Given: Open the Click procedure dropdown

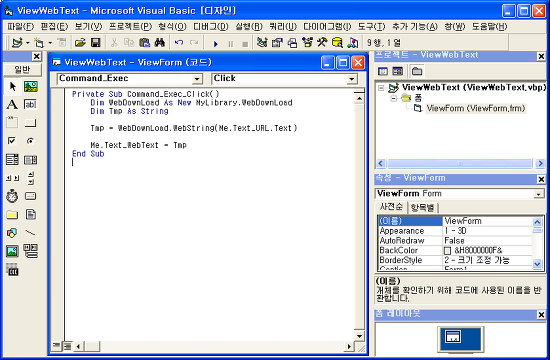Looking at the screenshot, I should 351,79.
